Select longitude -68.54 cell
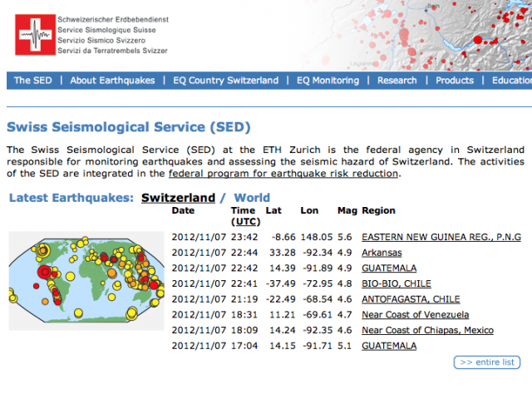532x394 pixels. point(318,299)
